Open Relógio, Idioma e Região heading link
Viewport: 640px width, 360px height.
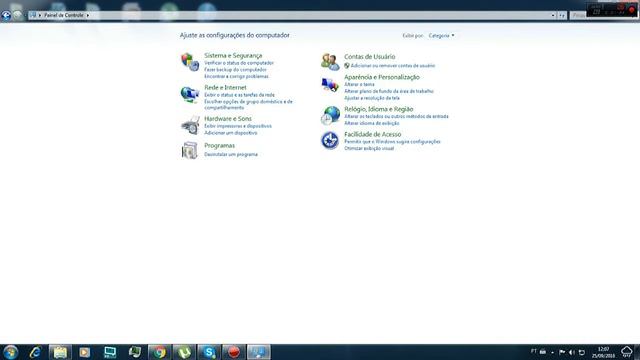coord(378,109)
